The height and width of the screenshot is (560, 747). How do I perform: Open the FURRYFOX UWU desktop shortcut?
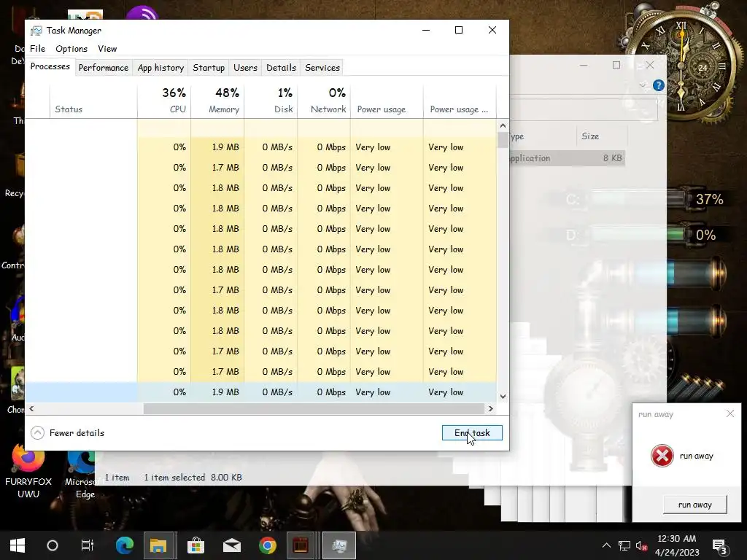[x=28, y=470]
